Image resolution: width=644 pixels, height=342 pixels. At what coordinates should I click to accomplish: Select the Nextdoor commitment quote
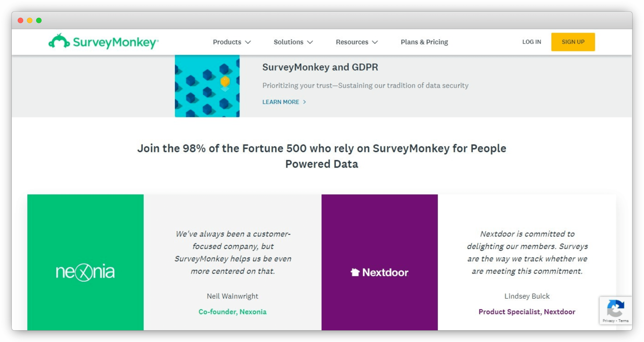tap(527, 252)
